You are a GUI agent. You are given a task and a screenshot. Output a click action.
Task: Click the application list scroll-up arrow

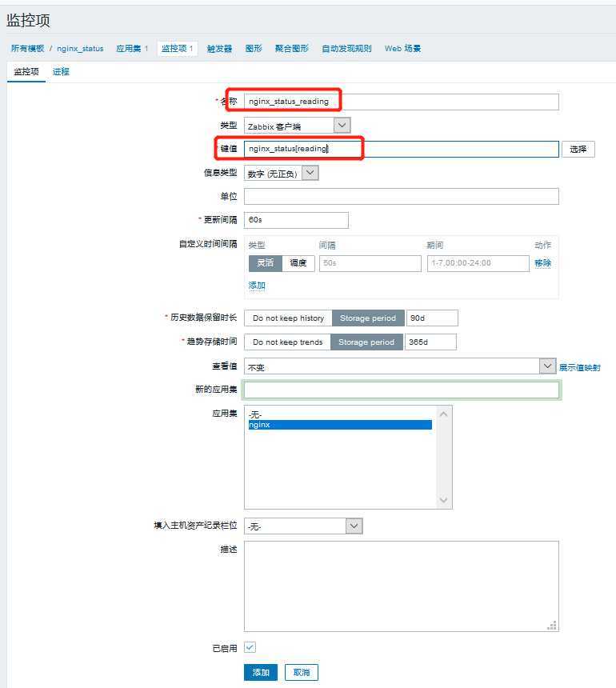(x=443, y=414)
